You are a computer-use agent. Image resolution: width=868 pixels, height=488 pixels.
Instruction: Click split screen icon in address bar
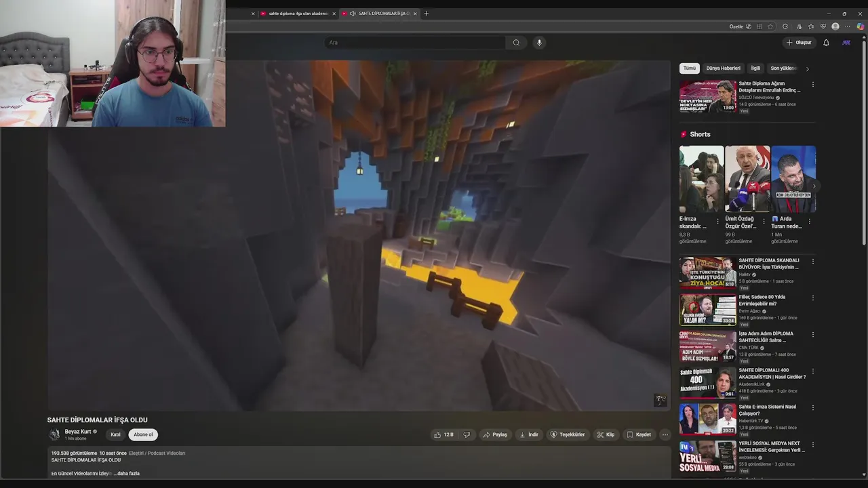click(x=759, y=26)
